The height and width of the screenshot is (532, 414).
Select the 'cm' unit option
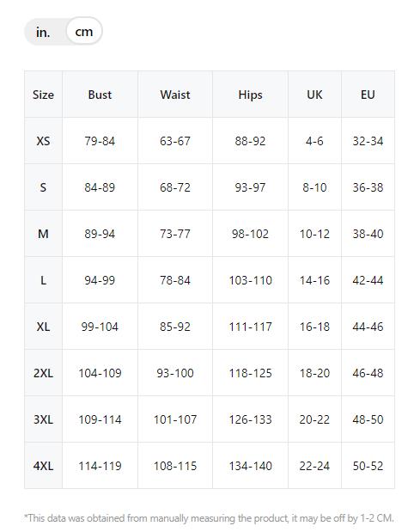[84, 32]
